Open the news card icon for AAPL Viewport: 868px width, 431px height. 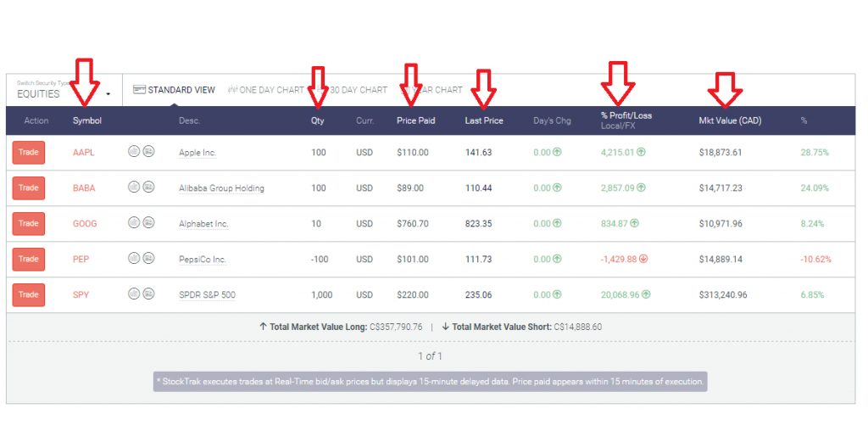[148, 151]
